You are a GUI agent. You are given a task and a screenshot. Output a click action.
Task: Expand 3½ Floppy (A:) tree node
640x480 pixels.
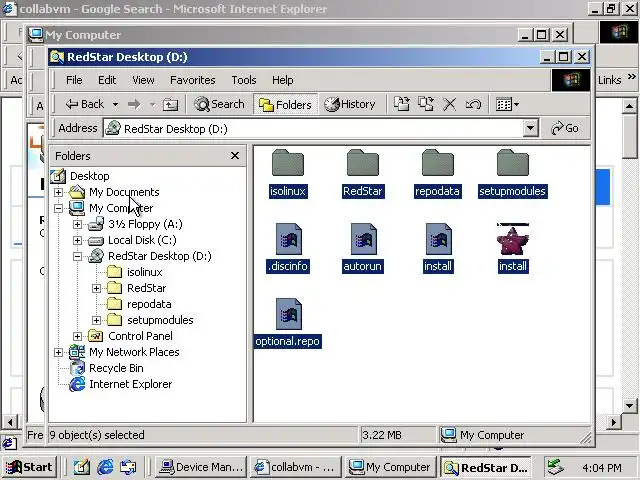tap(77, 224)
